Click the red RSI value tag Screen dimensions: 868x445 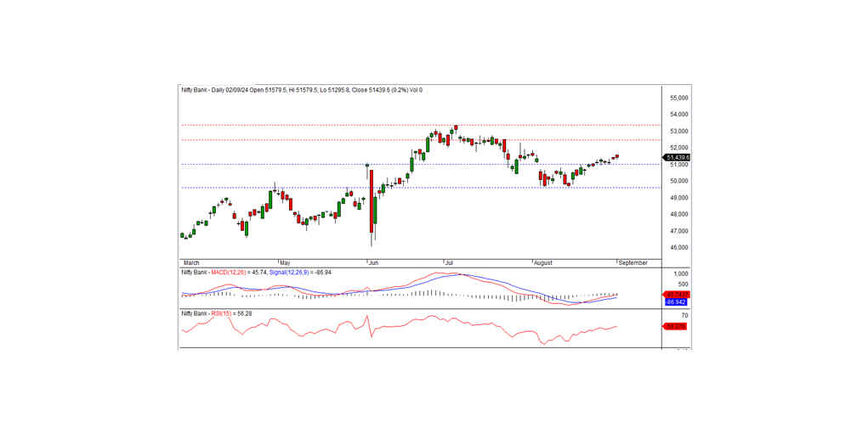pos(676,327)
